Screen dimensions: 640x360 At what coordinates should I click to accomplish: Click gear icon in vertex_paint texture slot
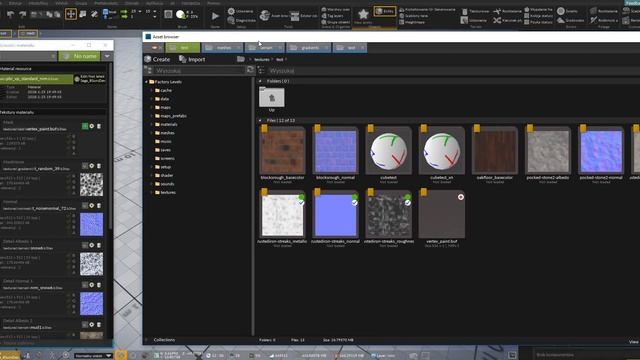pos(92,126)
